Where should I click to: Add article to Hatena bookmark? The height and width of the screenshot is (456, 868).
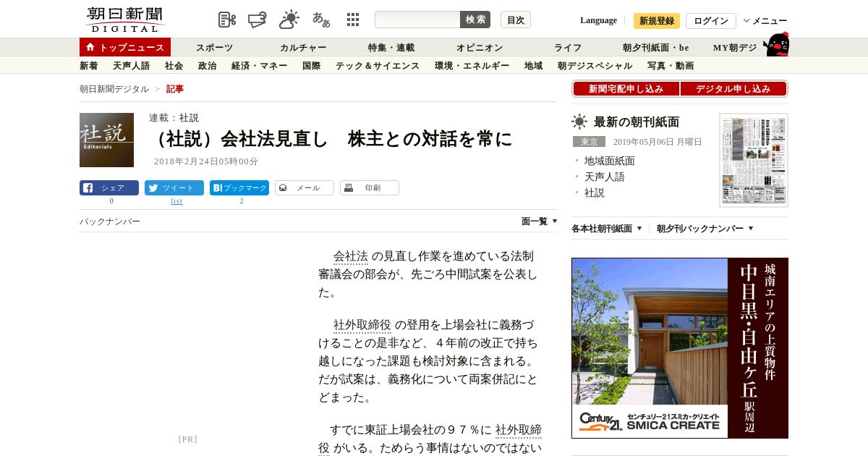click(x=239, y=188)
